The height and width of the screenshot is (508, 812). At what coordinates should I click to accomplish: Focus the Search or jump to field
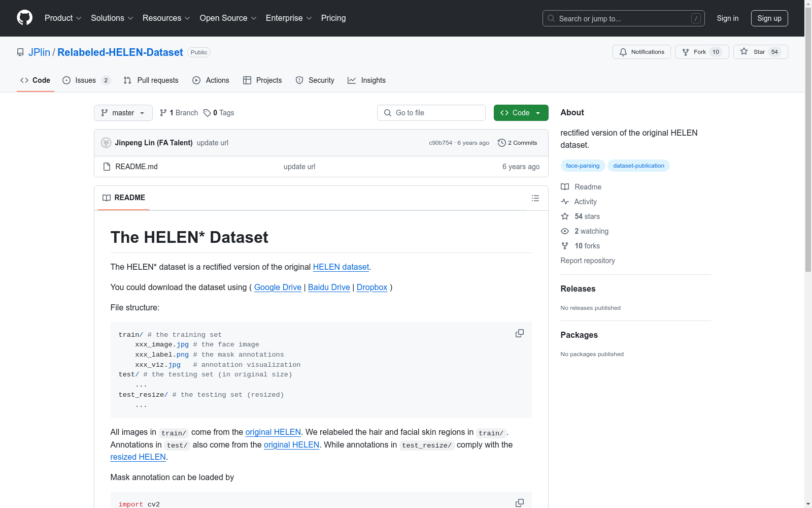(624, 18)
